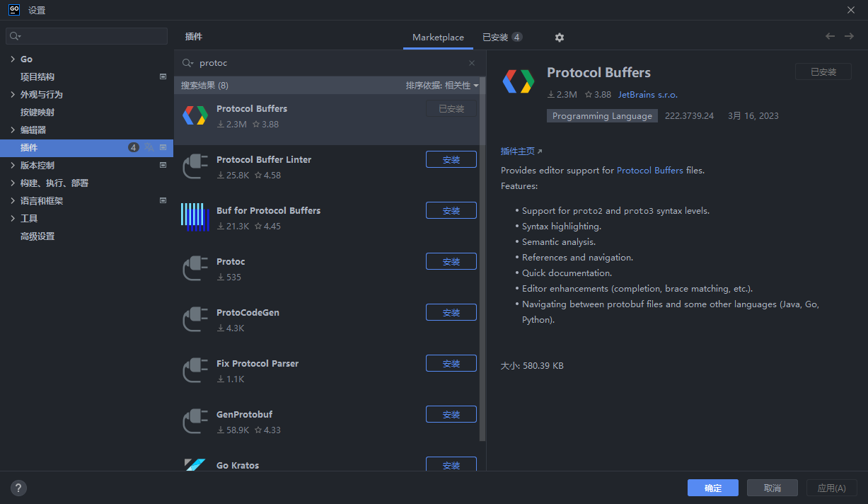The width and height of the screenshot is (868, 504).
Task: Click the Buf for Protocol Buffers icon
Action: click(x=195, y=217)
